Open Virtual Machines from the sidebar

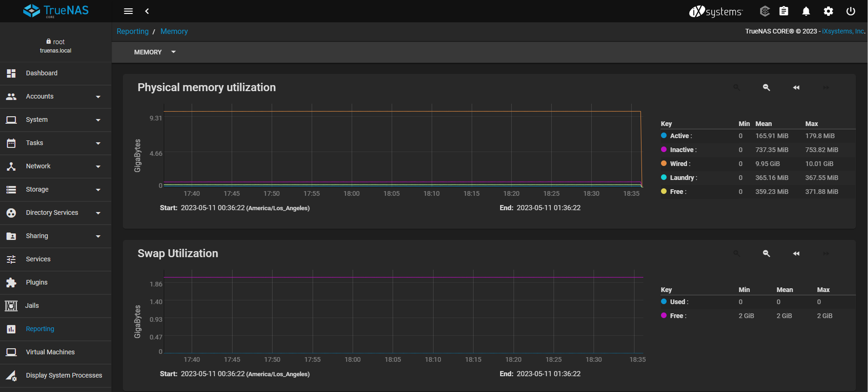point(56,352)
